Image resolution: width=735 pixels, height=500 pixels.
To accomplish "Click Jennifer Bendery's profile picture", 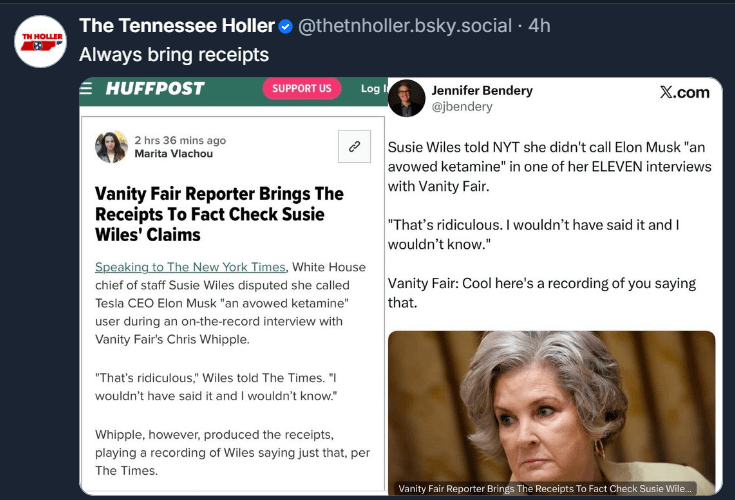I will click(407, 98).
